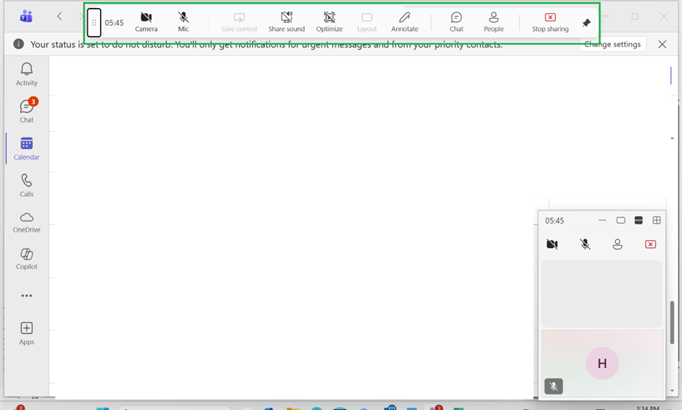
Task: Open Apps in Teams sidebar
Action: click(x=27, y=333)
